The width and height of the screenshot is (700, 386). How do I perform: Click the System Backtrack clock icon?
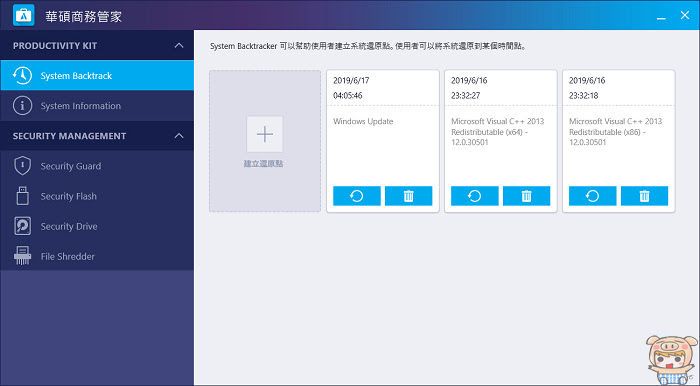[x=22, y=75]
